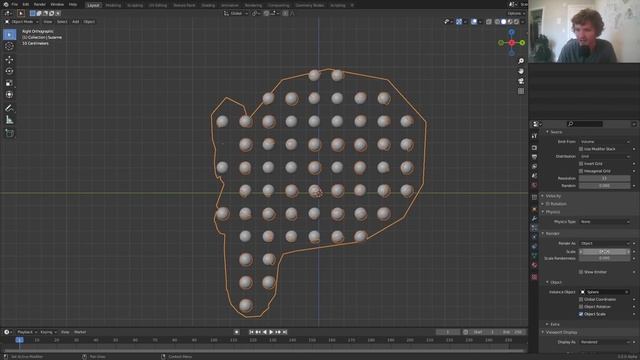
Task: Jump to the last frame button
Action: click(285, 332)
